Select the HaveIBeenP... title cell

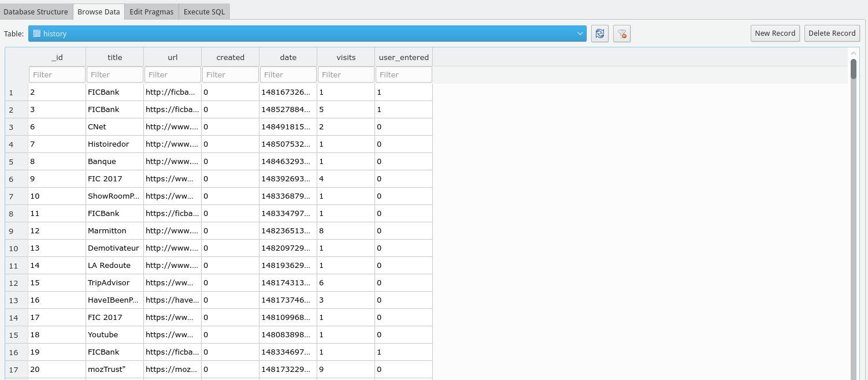pyautogui.click(x=115, y=300)
